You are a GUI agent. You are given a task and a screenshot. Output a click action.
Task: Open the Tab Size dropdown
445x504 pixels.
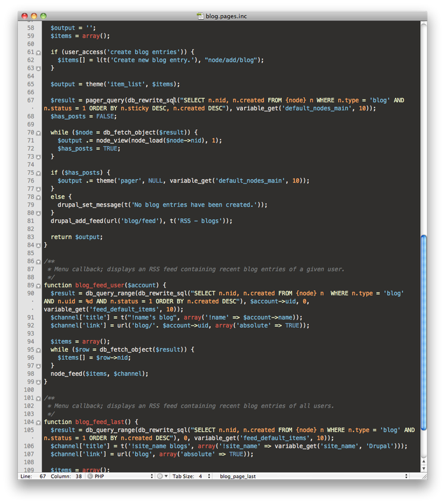[x=191, y=476]
